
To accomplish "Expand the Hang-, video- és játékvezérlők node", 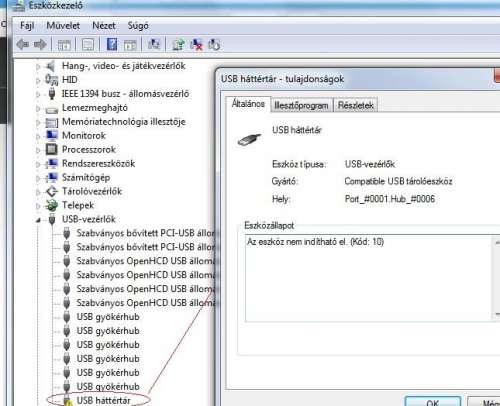I will click(x=38, y=66).
